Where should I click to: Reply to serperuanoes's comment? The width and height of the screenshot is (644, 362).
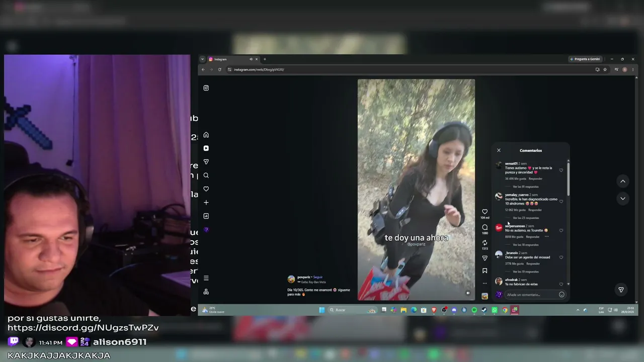click(x=532, y=237)
